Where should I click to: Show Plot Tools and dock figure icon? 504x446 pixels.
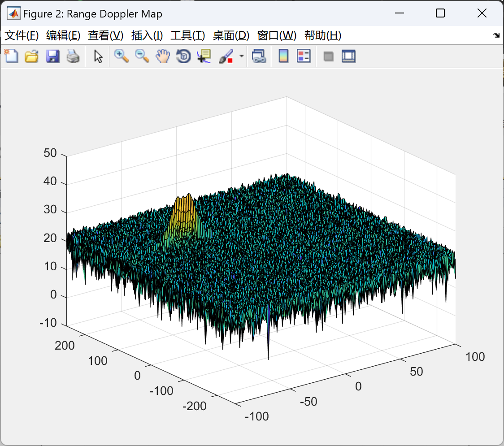pyautogui.click(x=348, y=56)
